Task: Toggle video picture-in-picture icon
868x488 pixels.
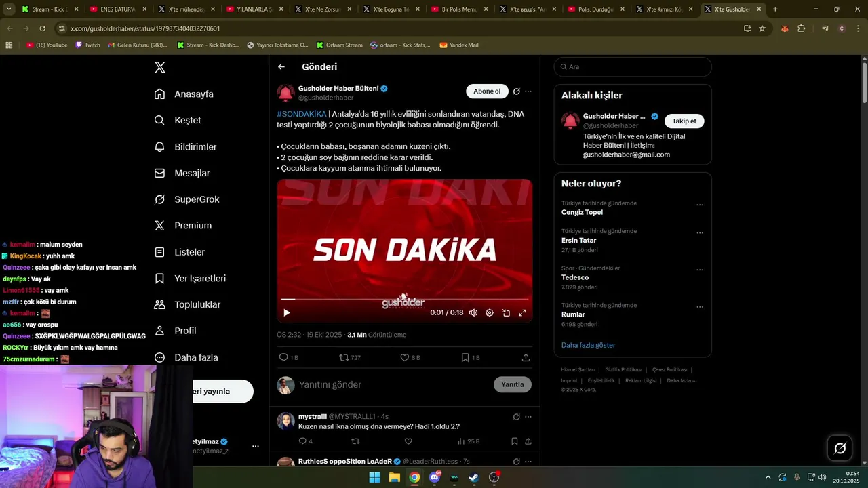Action: click(x=506, y=312)
